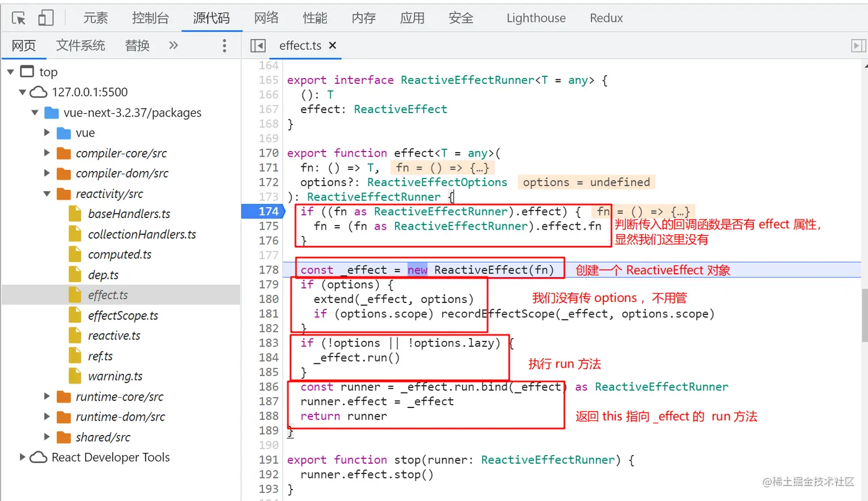Open effectScope.ts file
Screen dimensions: 868x501
(123, 316)
